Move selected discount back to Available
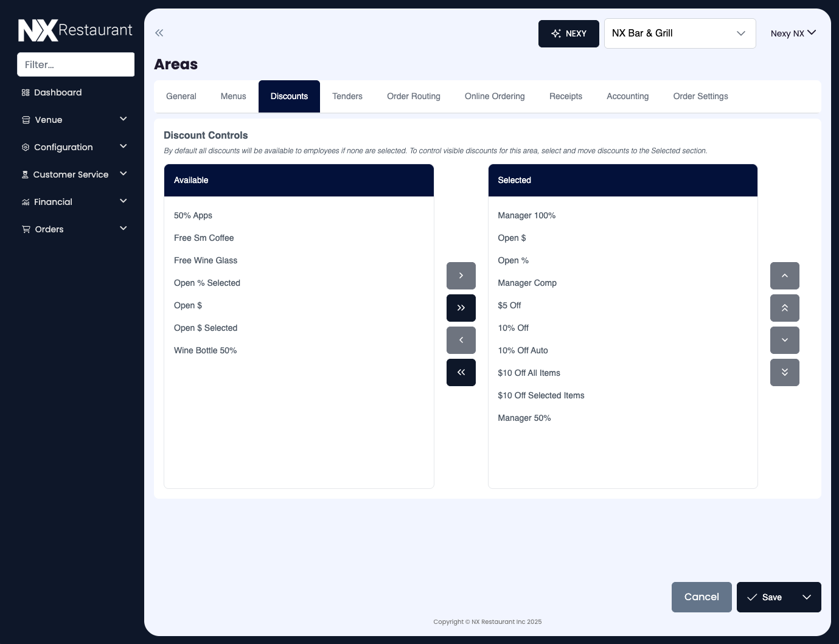Image resolution: width=839 pixels, height=644 pixels. tap(461, 340)
